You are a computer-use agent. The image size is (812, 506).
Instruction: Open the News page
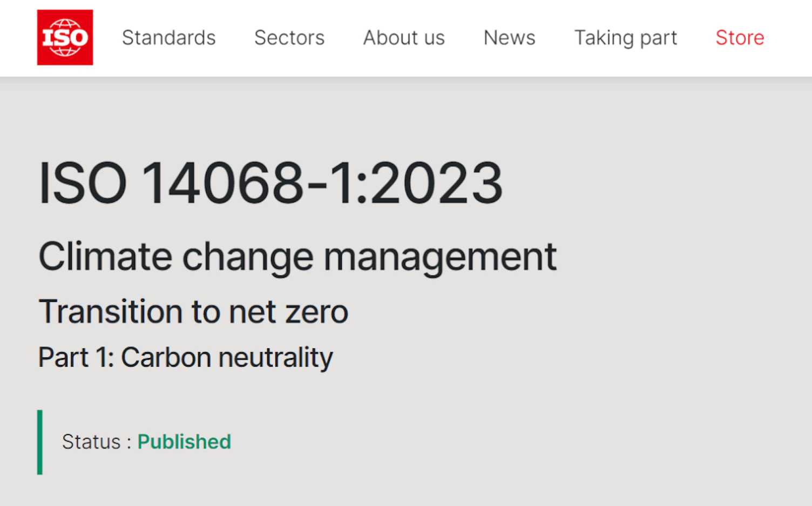click(509, 38)
